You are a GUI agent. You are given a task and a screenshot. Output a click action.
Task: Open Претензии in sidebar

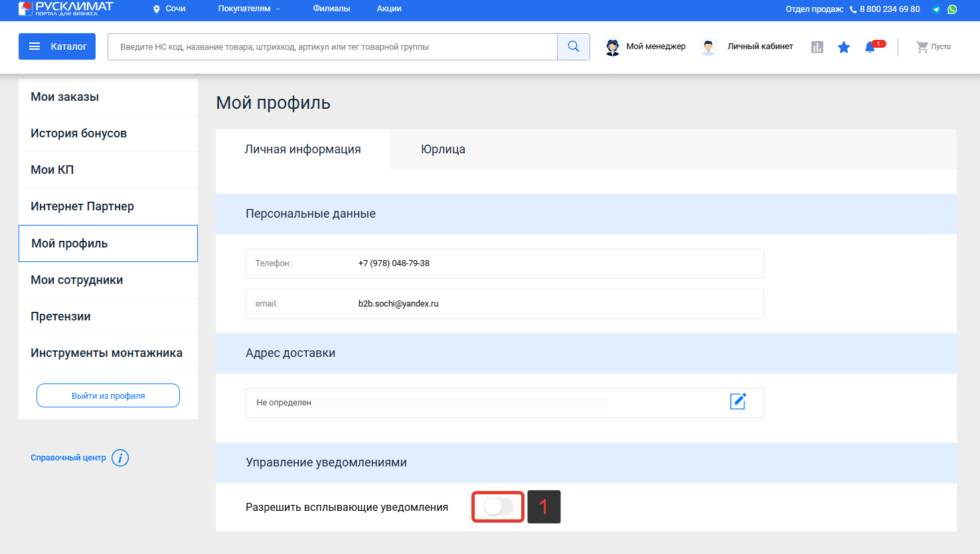coord(108,316)
